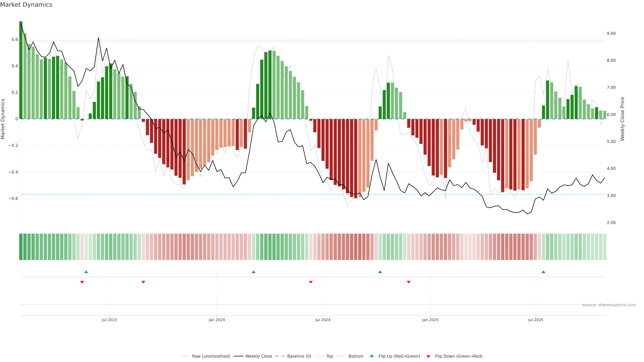Click the first green flip-up triangle before Jul 2023
The width and height of the screenshot is (644, 362).
(86, 272)
